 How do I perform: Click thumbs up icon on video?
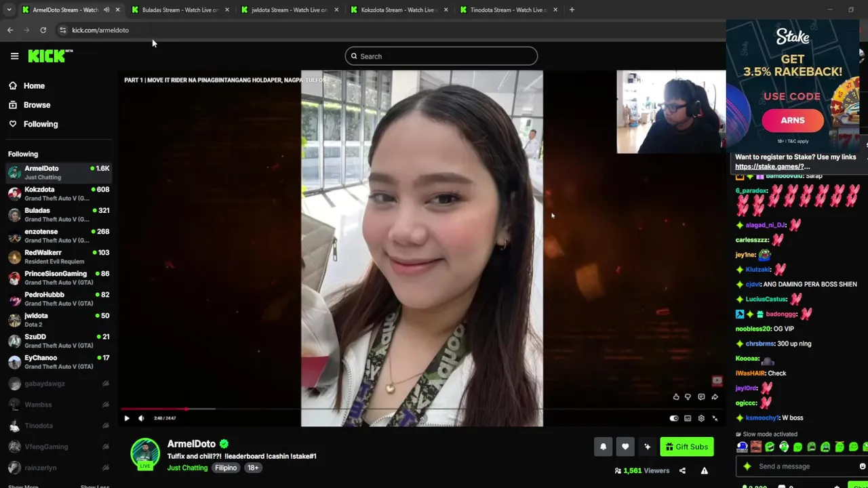676,397
